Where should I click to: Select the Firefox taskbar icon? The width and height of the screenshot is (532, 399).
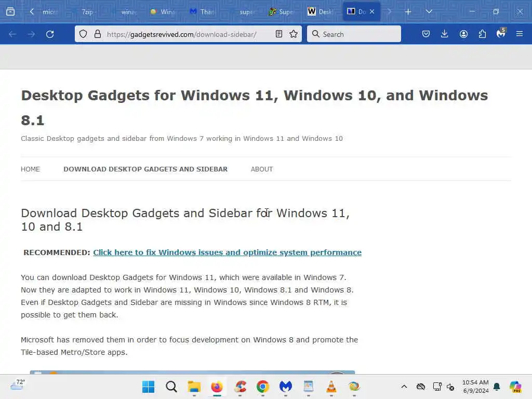217,387
